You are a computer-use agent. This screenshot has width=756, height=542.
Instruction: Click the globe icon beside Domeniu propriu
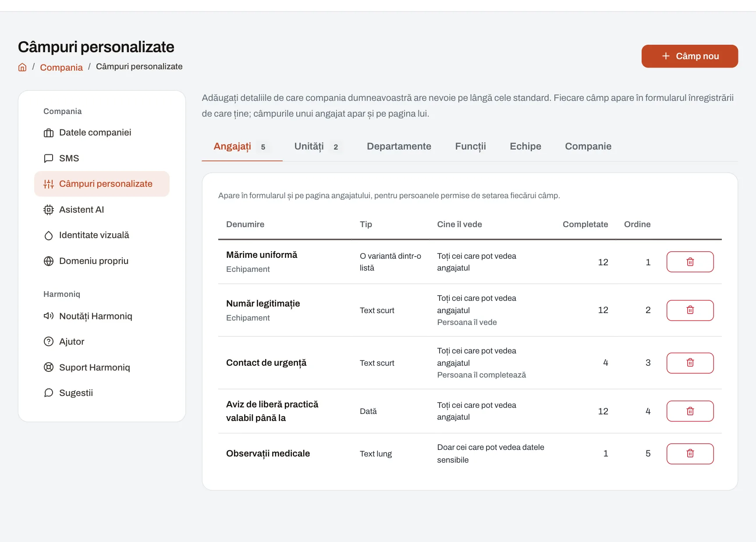coord(49,261)
